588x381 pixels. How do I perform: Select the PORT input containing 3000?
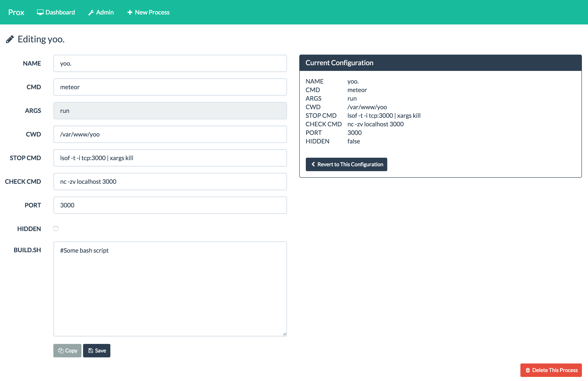[170, 205]
